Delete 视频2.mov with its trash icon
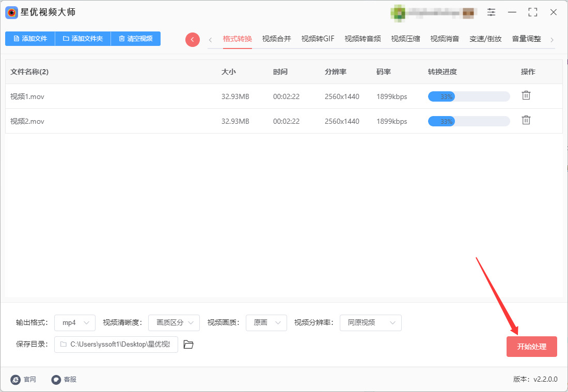 [526, 120]
